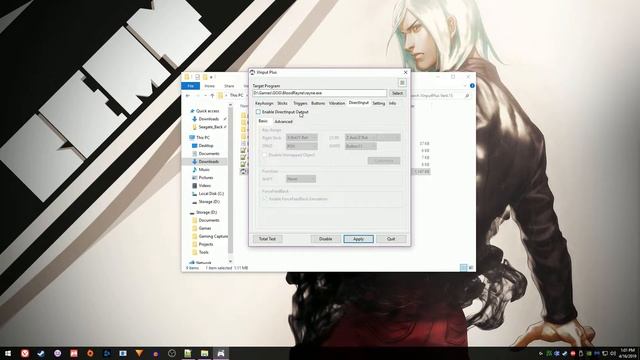Screen dimensions: 640x360
Task: Open the XInput Plus menu icon beside Target Program
Action: [x=402, y=83]
